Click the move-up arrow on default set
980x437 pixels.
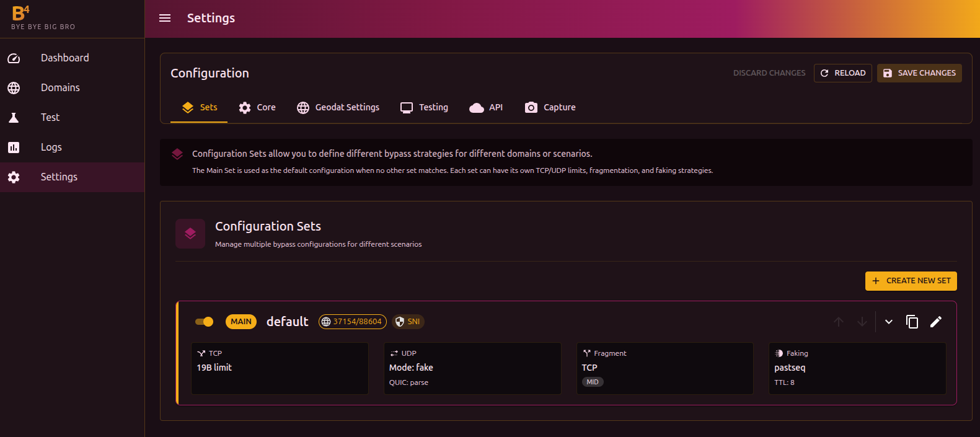tap(839, 322)
